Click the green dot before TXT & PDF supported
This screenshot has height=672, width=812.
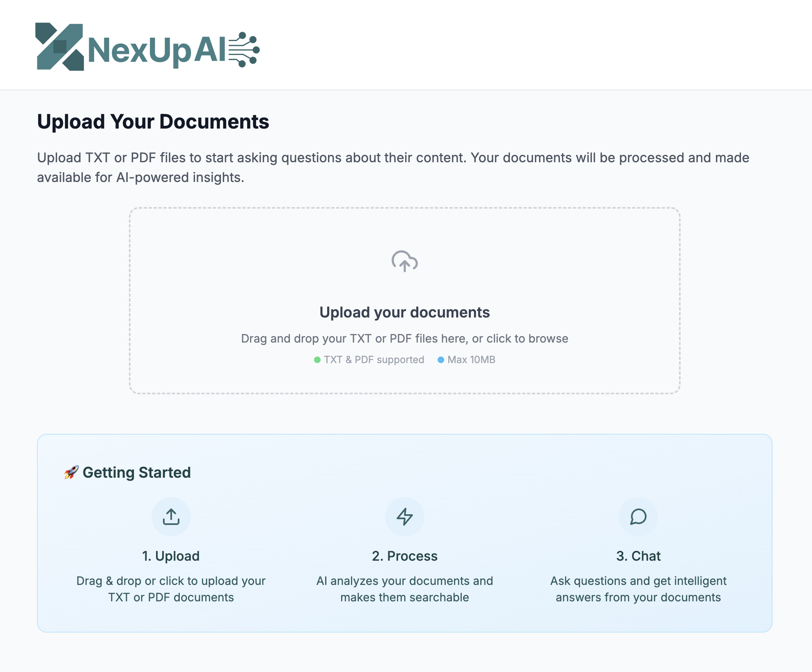pyautogui.click(x=317, y=359)
